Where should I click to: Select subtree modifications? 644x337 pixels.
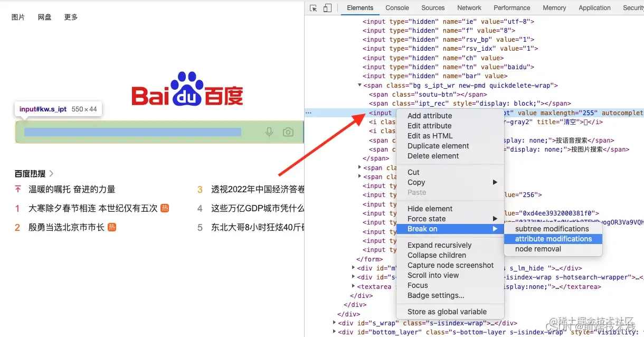pos(553,229)
